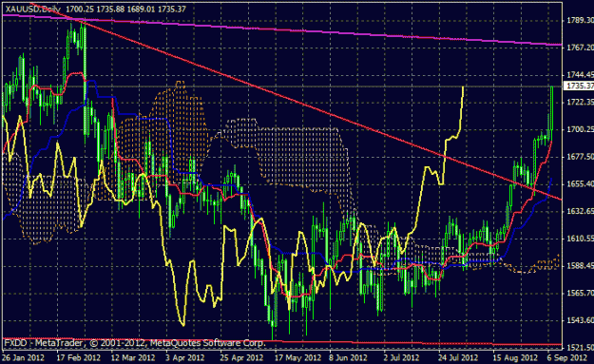Click the 24 Jul 2012 date label

(458, 357)
